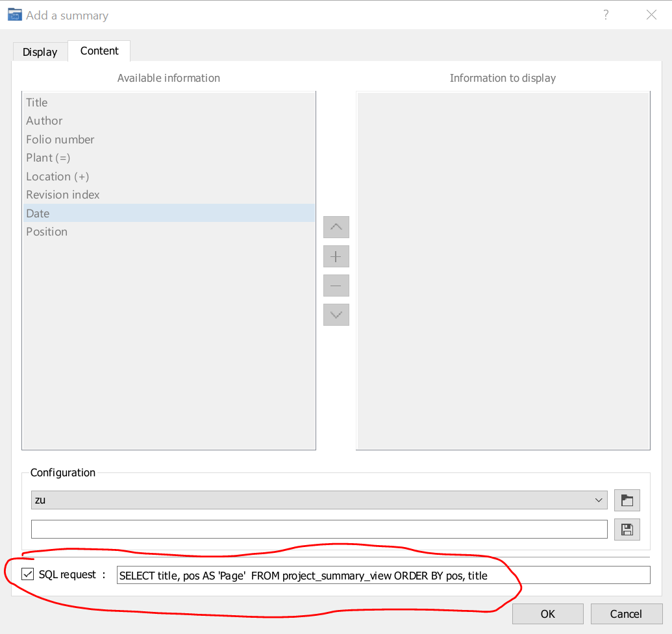Click the empty configuration name field
The height and width of the screenshot is (634, 672).
pos(319,529)
